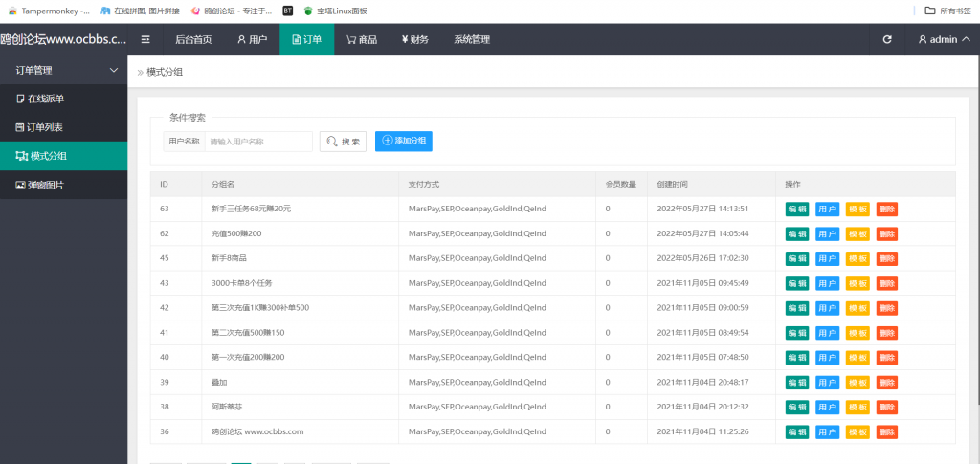Screen dimensions: 980x464
Task: Open 所有书签 folder
Action: [x=948, y=11]
